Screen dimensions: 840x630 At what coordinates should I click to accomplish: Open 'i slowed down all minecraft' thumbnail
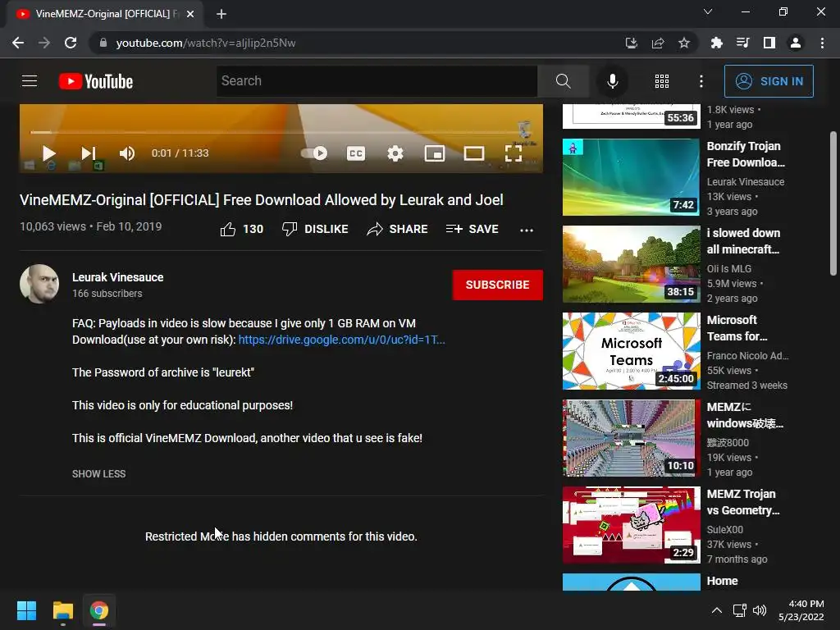[631, 264]
